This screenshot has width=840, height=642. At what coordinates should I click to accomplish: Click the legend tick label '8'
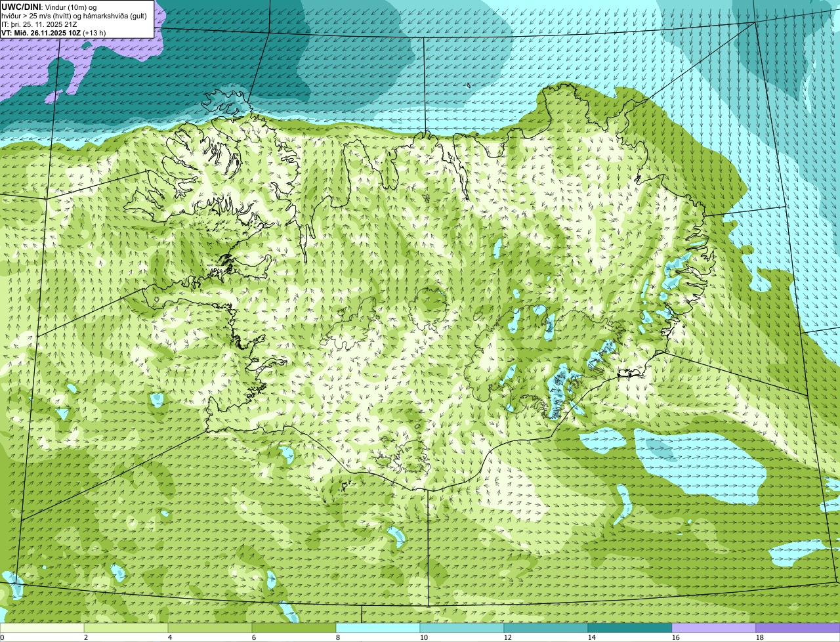338,637
